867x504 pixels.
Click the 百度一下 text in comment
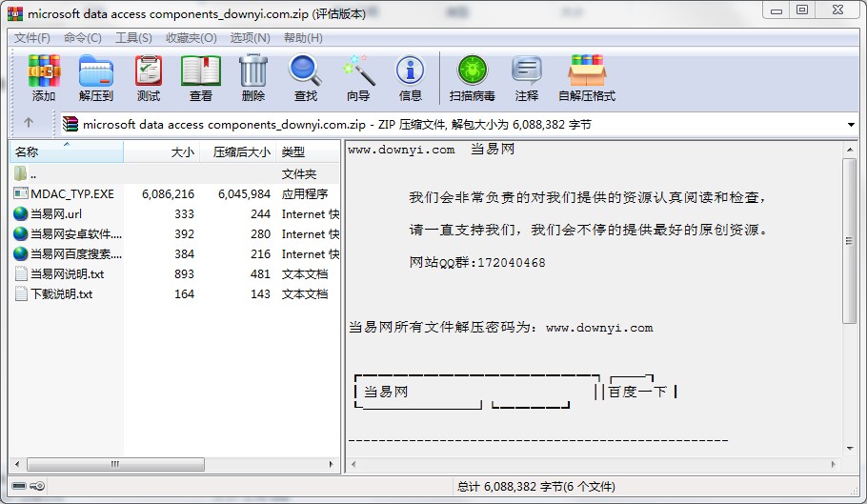click(x=637, y=392)
